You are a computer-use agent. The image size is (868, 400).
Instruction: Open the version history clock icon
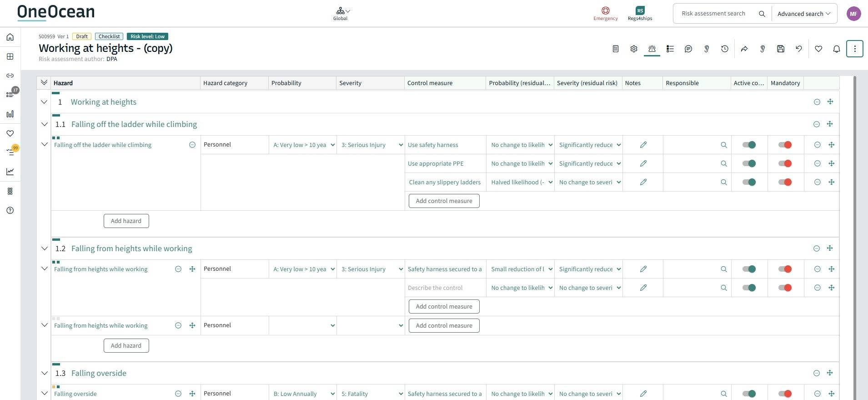coord(724,49)
